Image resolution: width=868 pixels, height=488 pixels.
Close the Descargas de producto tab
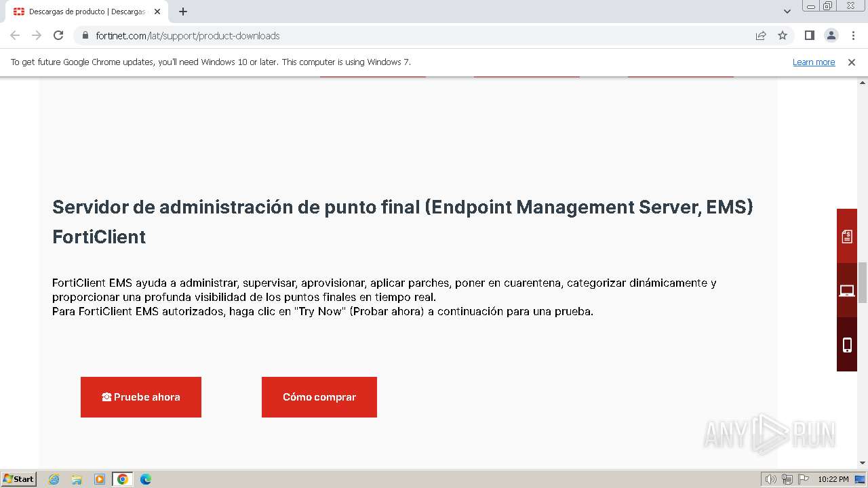pyautogui.click(x=157, y=12)
